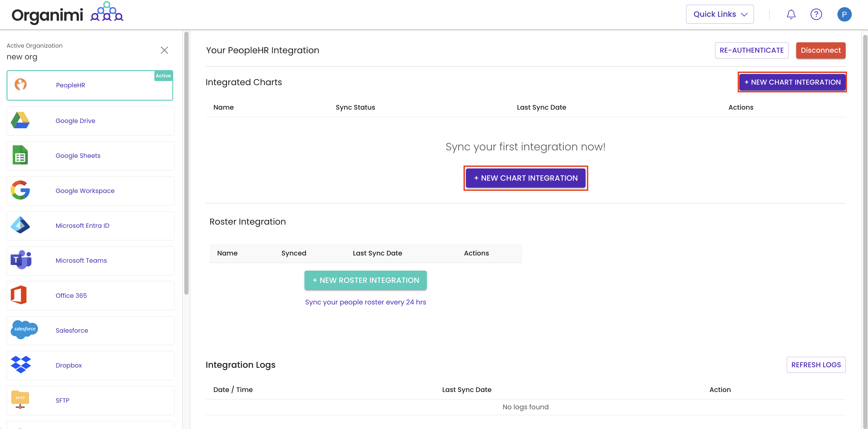Pick the Dropbox logo icon
Viewport: 868px width, 429px height.
coord(20,365)
